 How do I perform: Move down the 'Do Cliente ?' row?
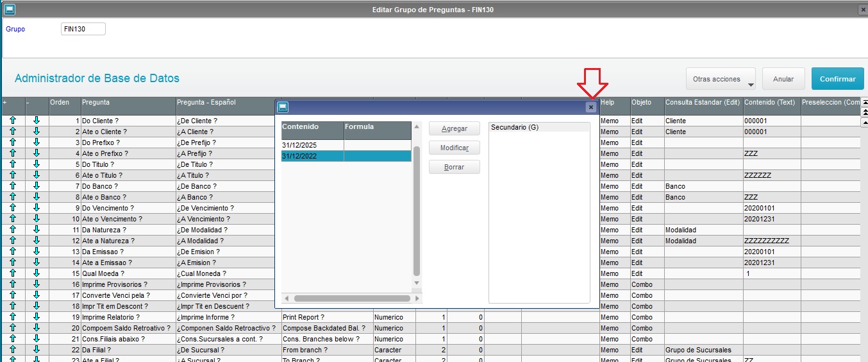pos(37,121)
